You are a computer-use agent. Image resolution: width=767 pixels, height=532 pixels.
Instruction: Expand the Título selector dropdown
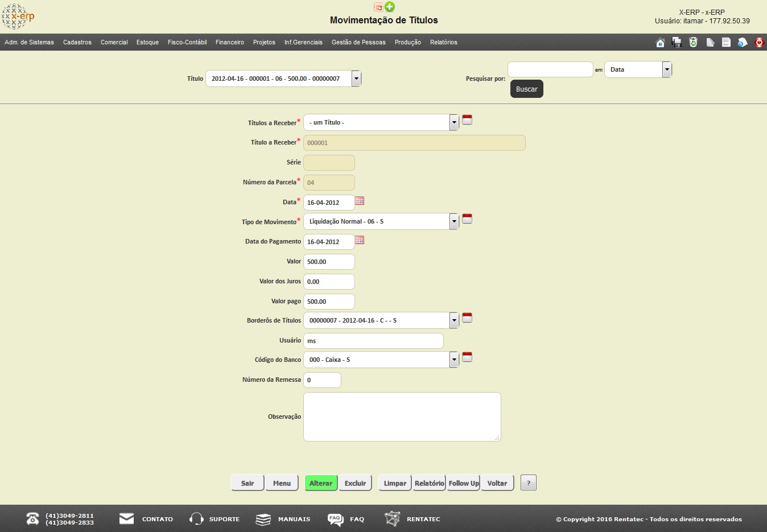(x=356, y=79)
